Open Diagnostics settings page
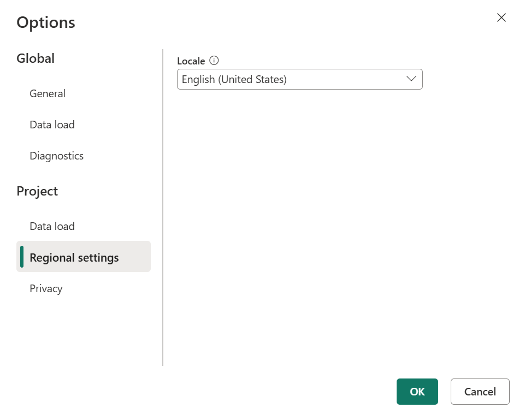This screenshot has height=420, width=525. point(56,156)
